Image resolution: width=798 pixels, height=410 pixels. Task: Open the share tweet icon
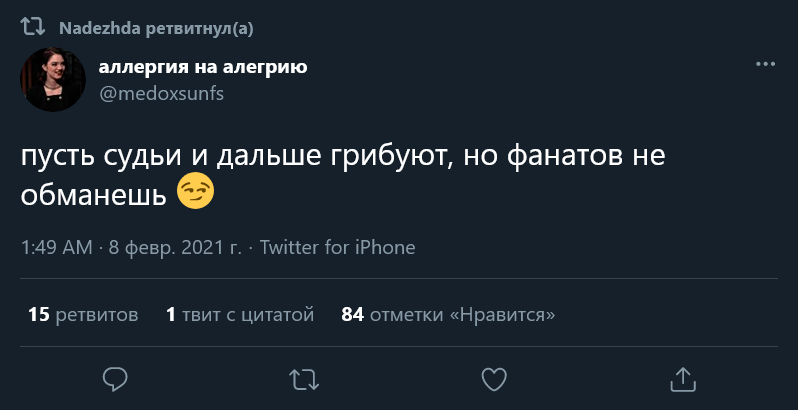[x=682, y=378]
